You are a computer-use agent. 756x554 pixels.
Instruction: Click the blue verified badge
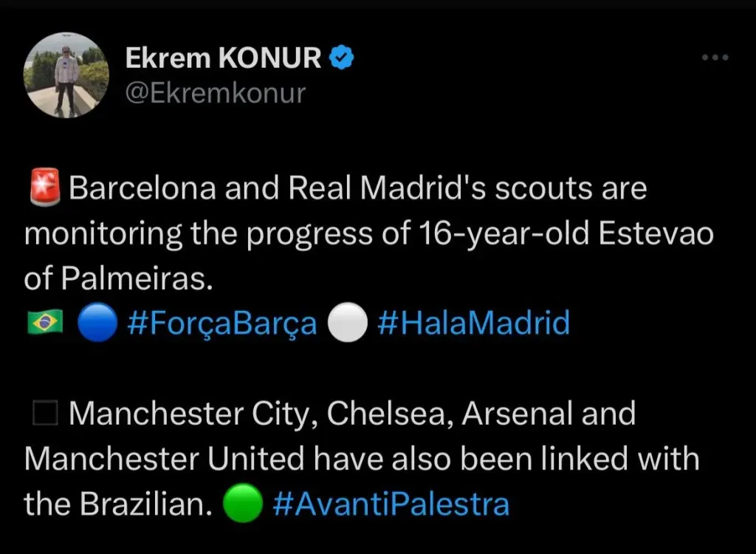pyautogui.click(x=342, y=58)
